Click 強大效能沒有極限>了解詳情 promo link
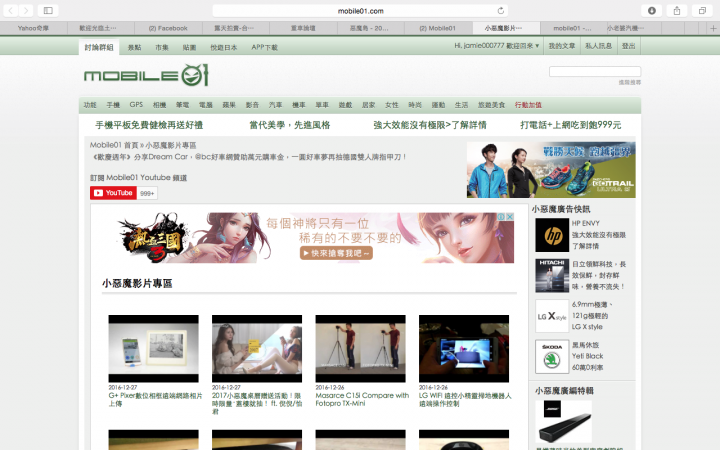 coord(430,125)
